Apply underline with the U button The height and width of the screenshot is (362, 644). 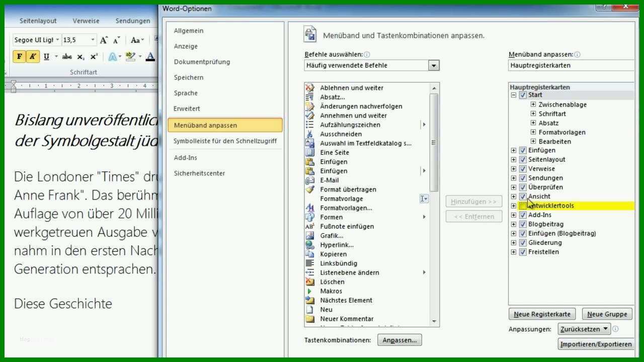(x=46, y=56)
